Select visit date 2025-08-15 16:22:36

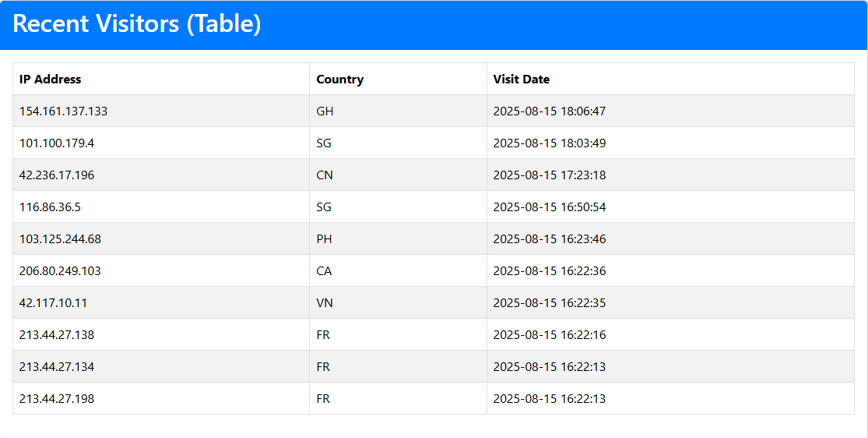click(550, 271)
